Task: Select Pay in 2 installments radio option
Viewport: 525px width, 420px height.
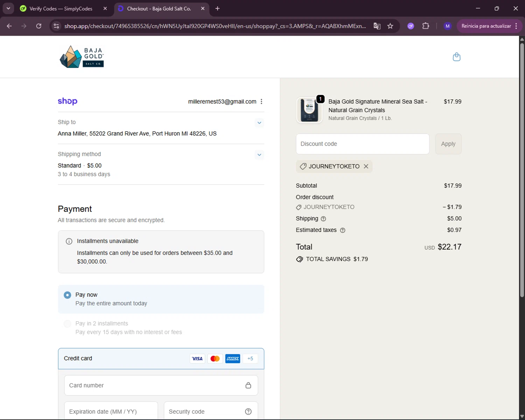Action: (x=68, y=324)
